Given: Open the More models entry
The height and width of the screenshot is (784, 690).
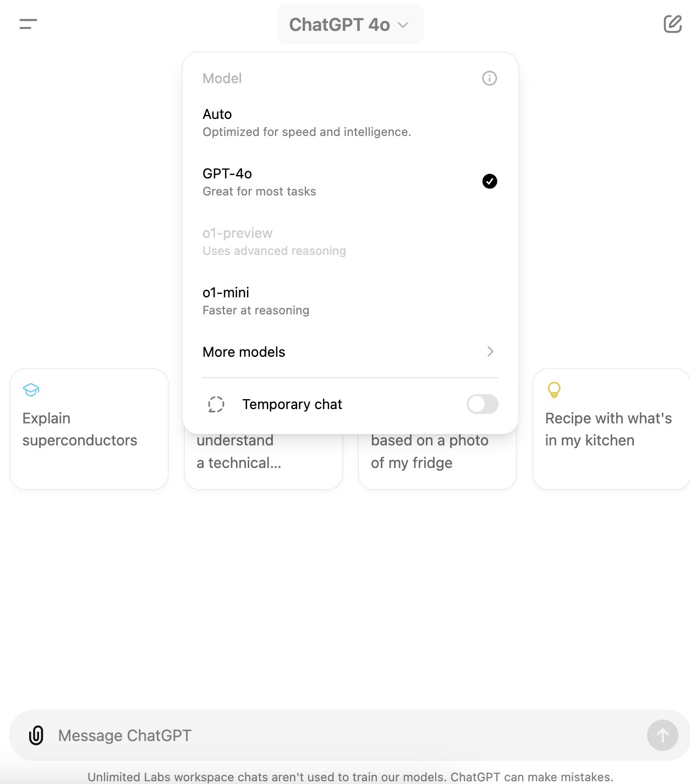Looking at the screenshot, I should coord(351,352).
